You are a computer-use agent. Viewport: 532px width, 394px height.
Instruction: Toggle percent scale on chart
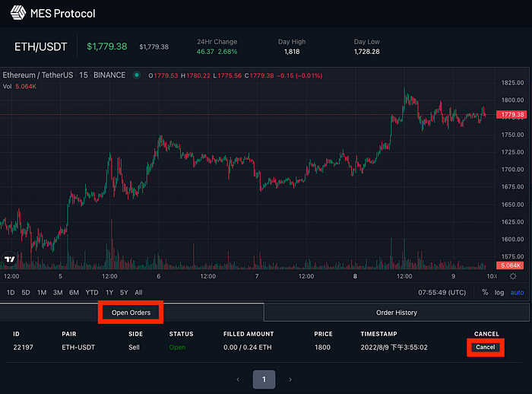point(485,292)
